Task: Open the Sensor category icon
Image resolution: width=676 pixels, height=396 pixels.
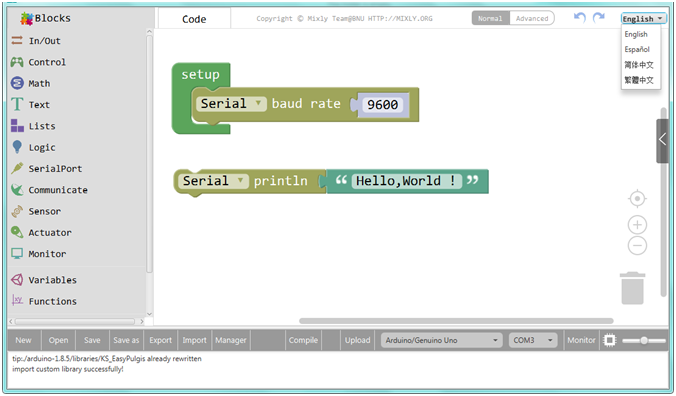Action: coord(17,211)
